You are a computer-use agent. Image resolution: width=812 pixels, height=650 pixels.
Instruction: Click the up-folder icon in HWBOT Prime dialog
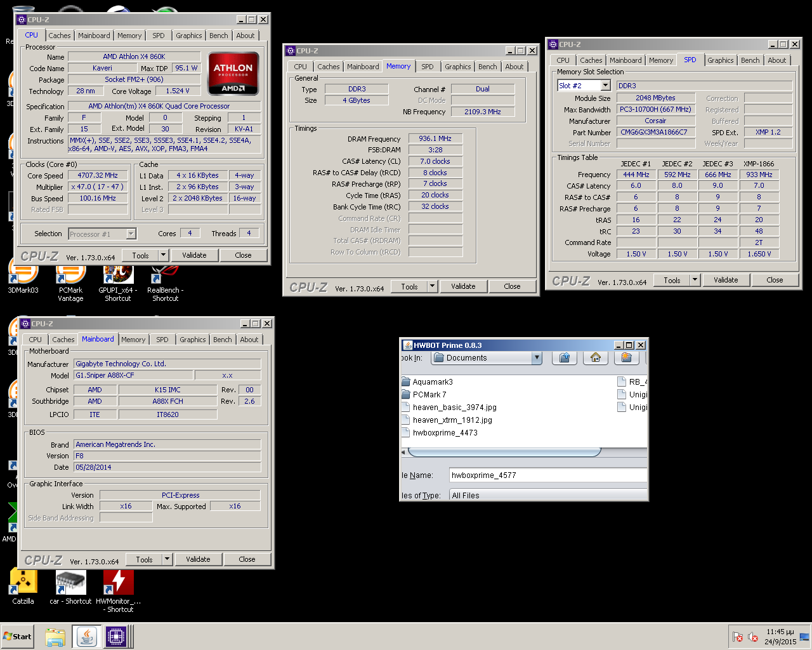point(565,358)
